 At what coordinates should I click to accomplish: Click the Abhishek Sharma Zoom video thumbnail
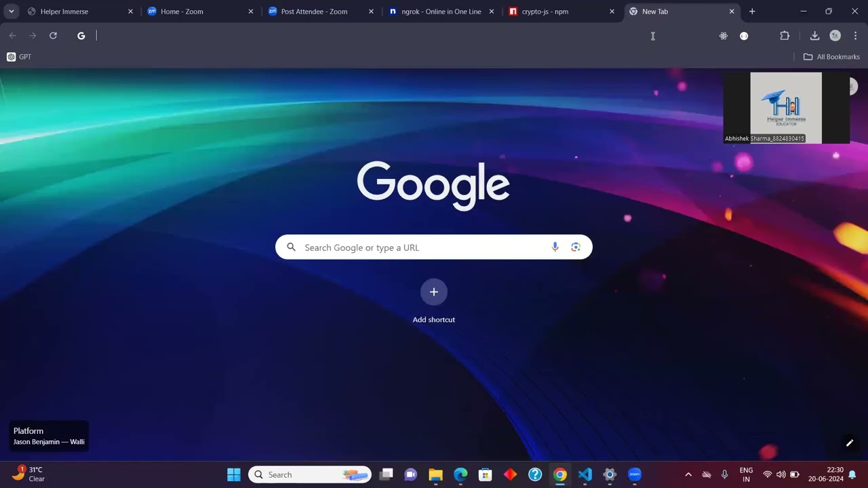786,108
